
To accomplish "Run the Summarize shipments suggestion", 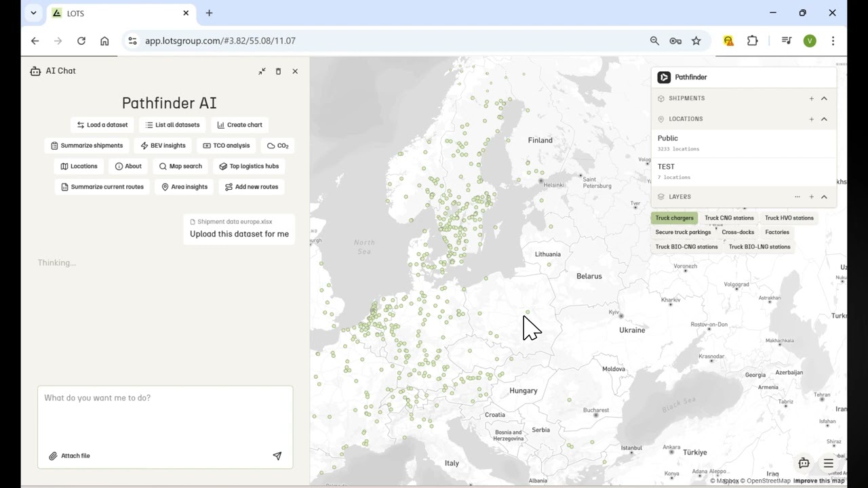I will (x=87, y=146).
